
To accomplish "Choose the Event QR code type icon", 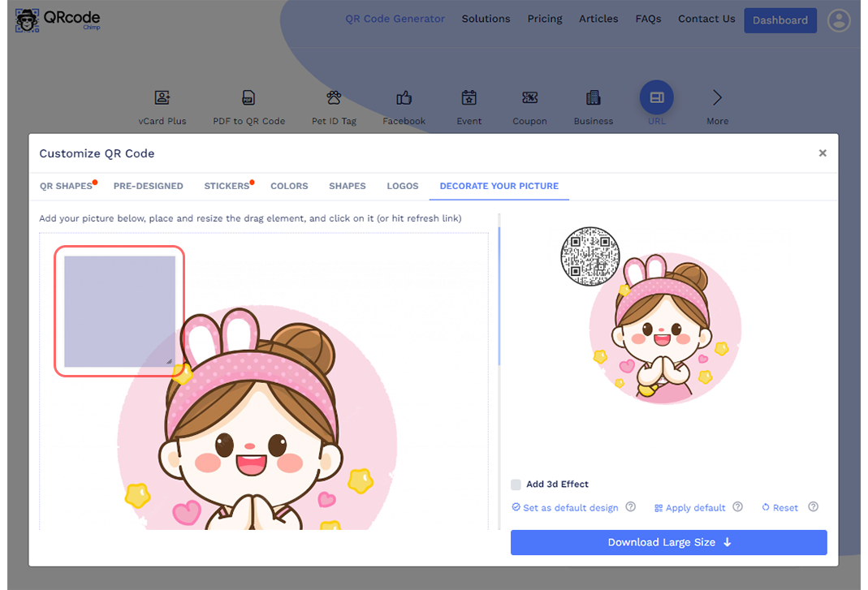I will click(x=469, y=97).
